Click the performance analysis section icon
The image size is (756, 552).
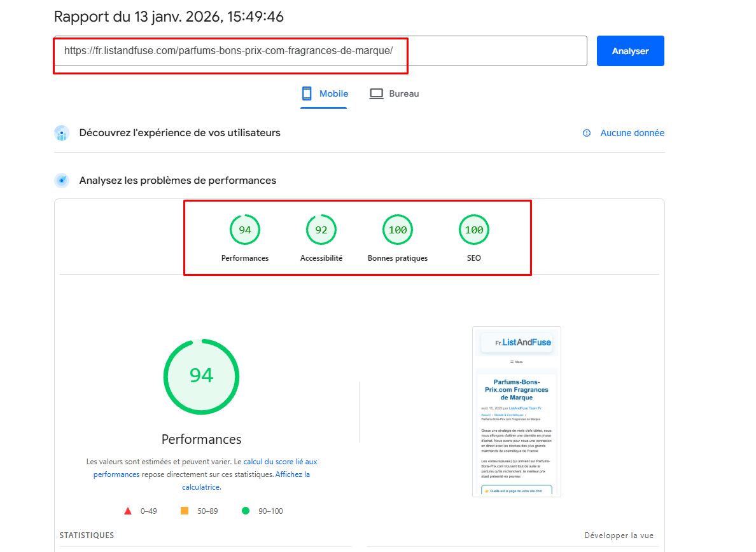coord(62,181)
